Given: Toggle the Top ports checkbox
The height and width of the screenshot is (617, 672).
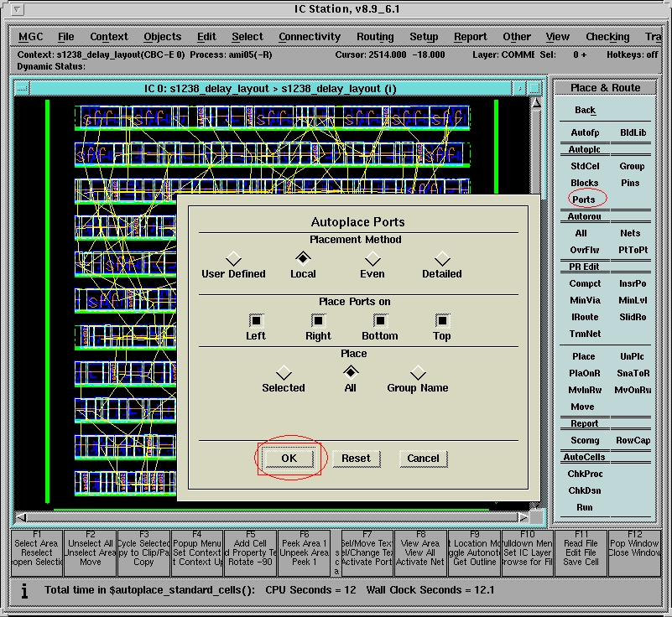Looking at the screenshot, I should pos(442,320).
